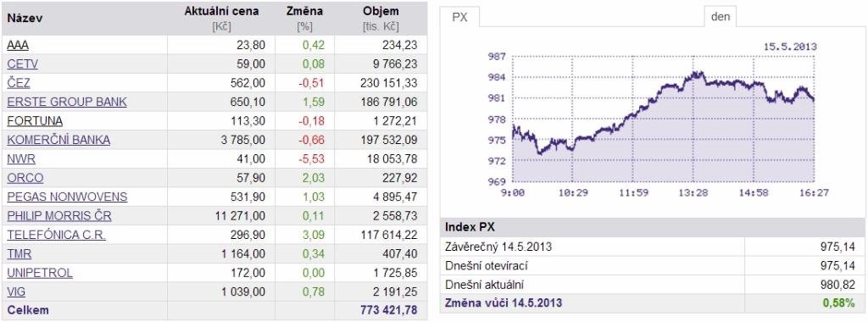
Task: Open the VIG stock link
Action: point(16,291)
